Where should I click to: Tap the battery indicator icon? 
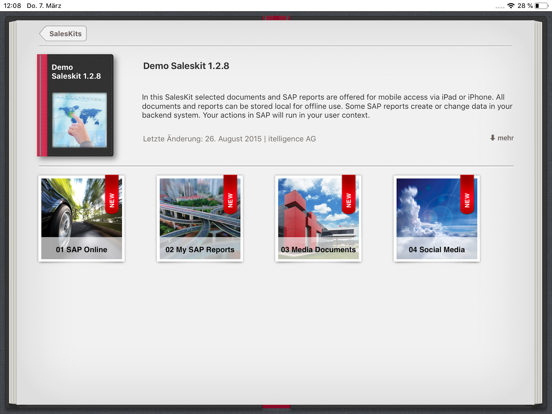tap(542, 6)
